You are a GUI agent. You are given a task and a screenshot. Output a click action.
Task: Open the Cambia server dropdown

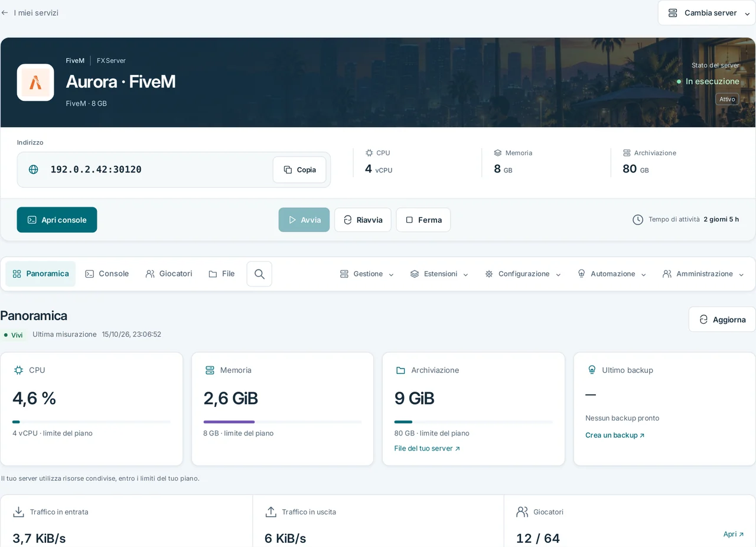[x=707, y=13]
